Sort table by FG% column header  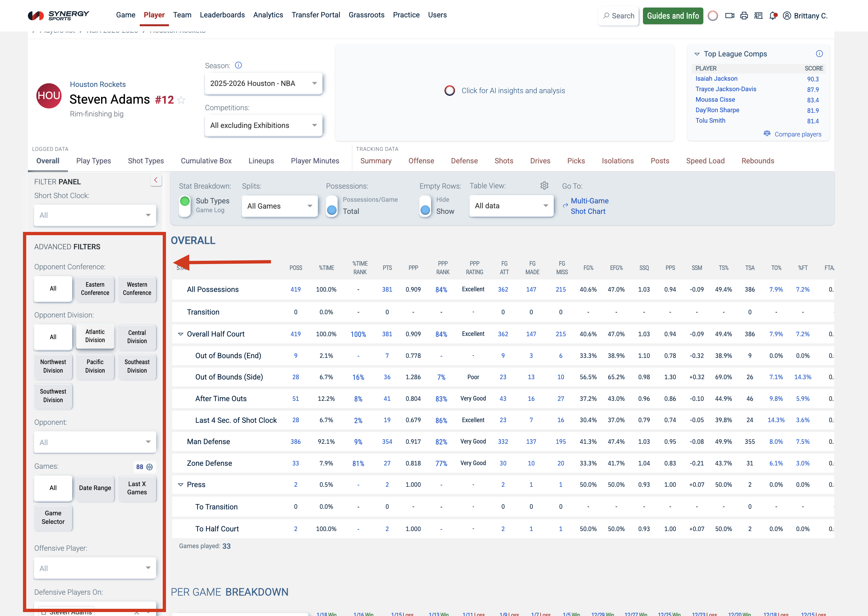pyautogui.click(x=588, y=268)
